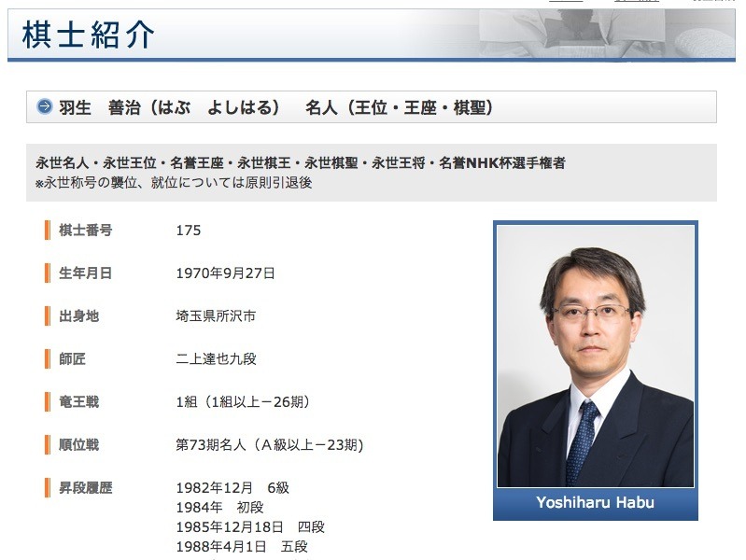Click the orange marker next to 順位戦
Image resolution: width=746 pixels, height=560 pixels.
tap(47, 445)
